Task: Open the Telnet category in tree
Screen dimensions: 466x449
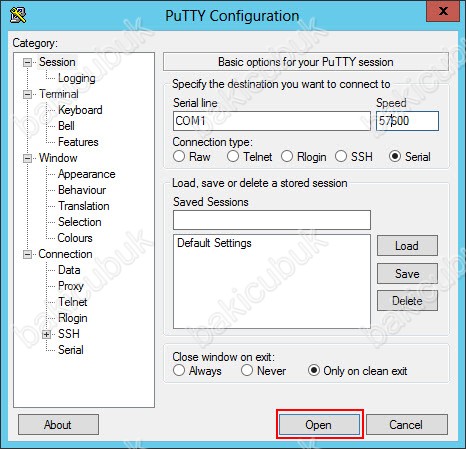Action: pyautogui.click(x=73, y=302)
